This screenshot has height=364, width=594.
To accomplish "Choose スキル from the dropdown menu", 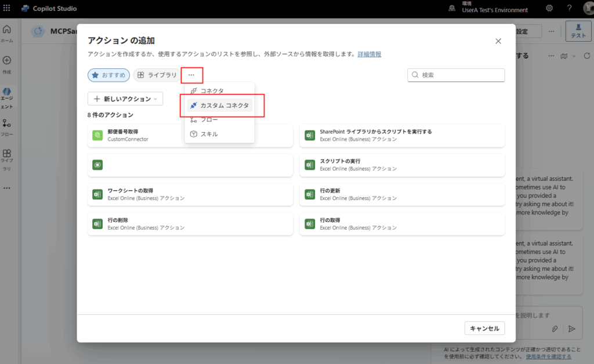I will [x=219, y=134].
